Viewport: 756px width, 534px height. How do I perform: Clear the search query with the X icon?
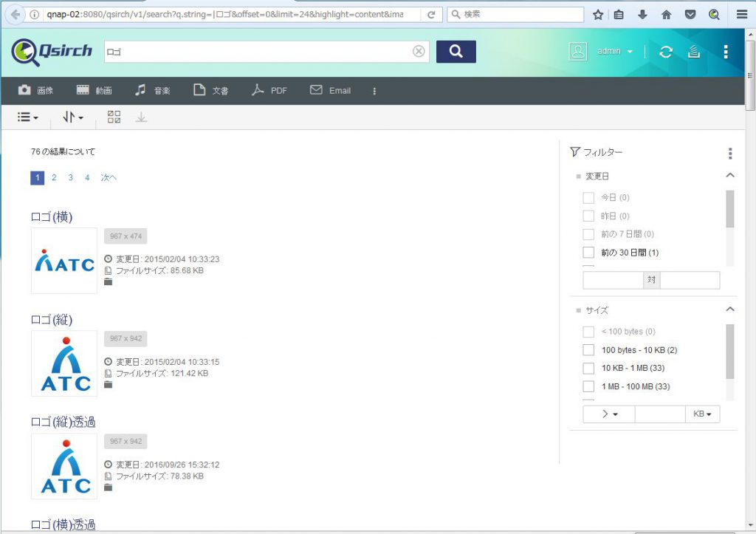[419, 51]
